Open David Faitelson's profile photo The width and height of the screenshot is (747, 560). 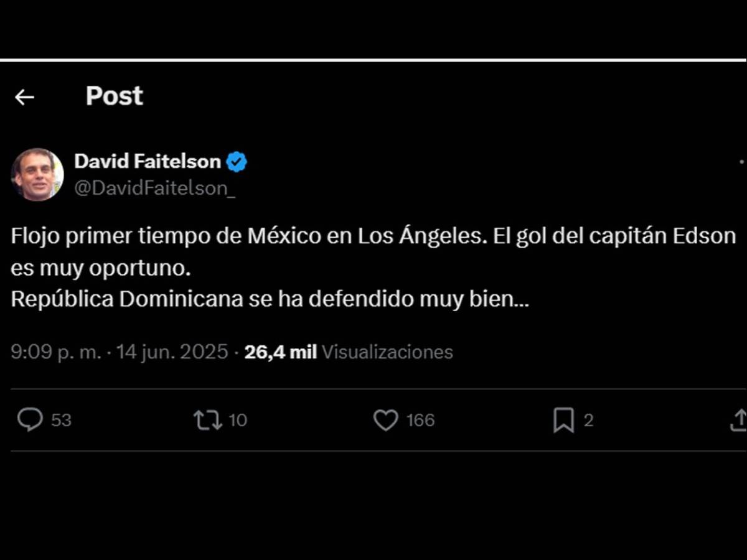37,175
